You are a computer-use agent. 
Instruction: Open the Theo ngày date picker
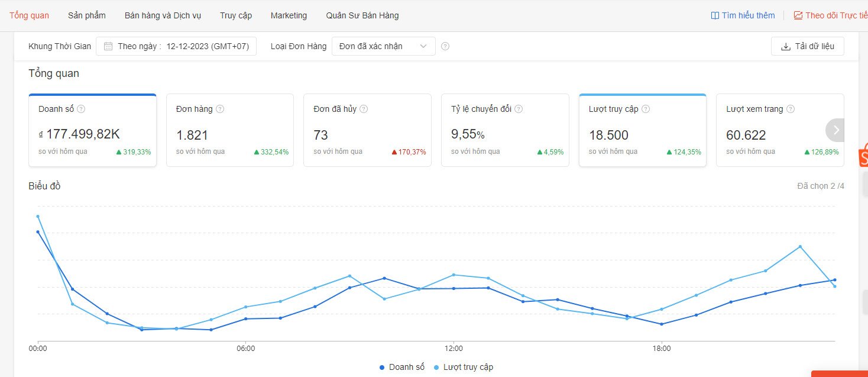(x=176, y=46)
